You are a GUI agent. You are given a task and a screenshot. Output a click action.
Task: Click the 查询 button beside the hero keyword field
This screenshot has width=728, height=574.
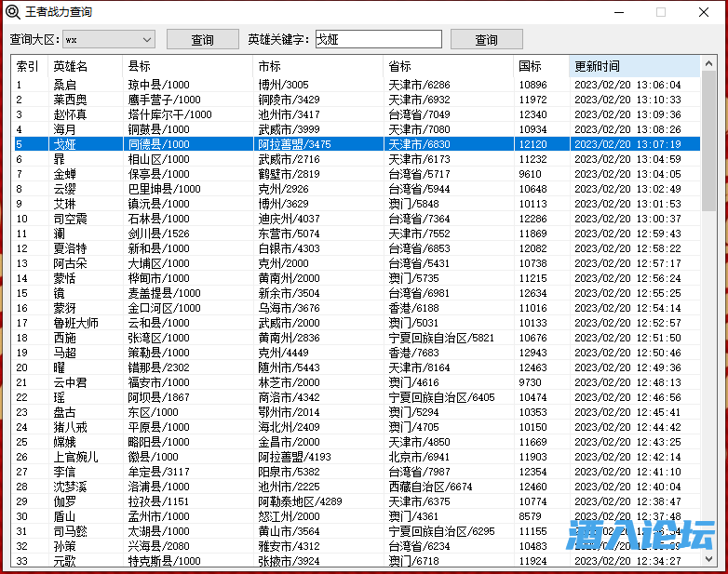click(486, 39)
